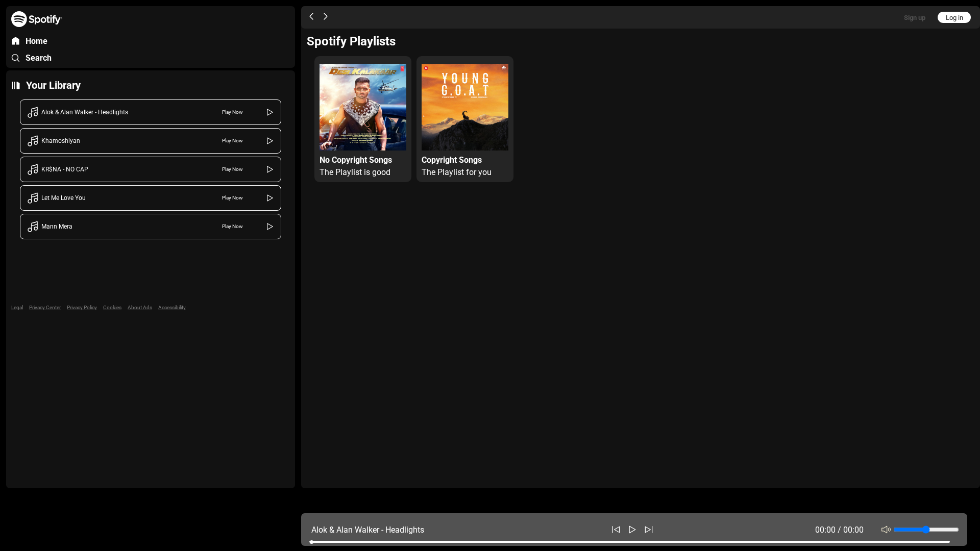Click Play Now for KR$NA - NO CAP
The height and width of the screenshot is (551, 980).
point(232,169)
